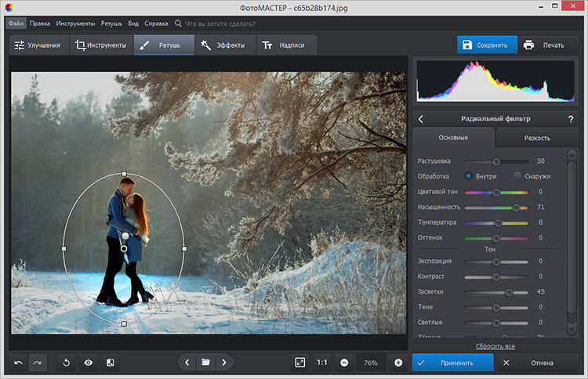
Task: Click the Применить button
Action: coord(453,363)
